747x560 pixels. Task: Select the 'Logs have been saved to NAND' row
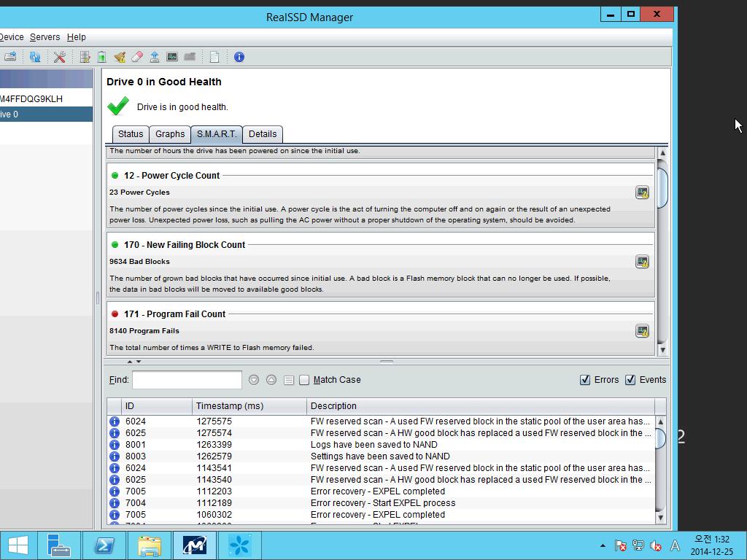pyautogui.click(x=381, y=445)
